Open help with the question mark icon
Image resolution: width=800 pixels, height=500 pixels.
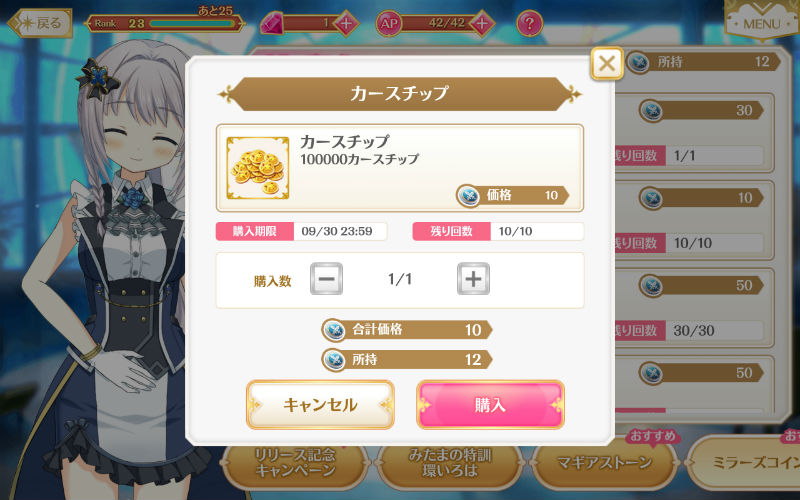click(x=530, y=23)
